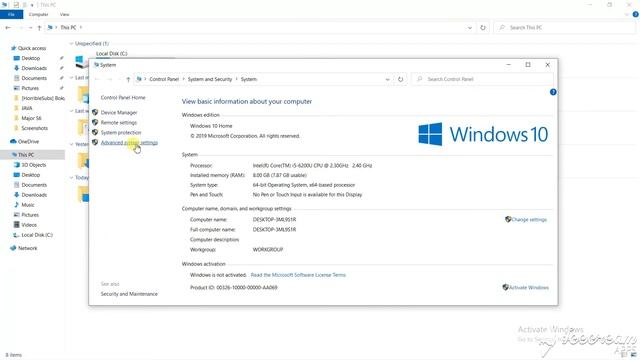Collapse the Unspecified group header
Viewport: 640px width, 360px height.
pyautogui.click(x=71, y=43)
